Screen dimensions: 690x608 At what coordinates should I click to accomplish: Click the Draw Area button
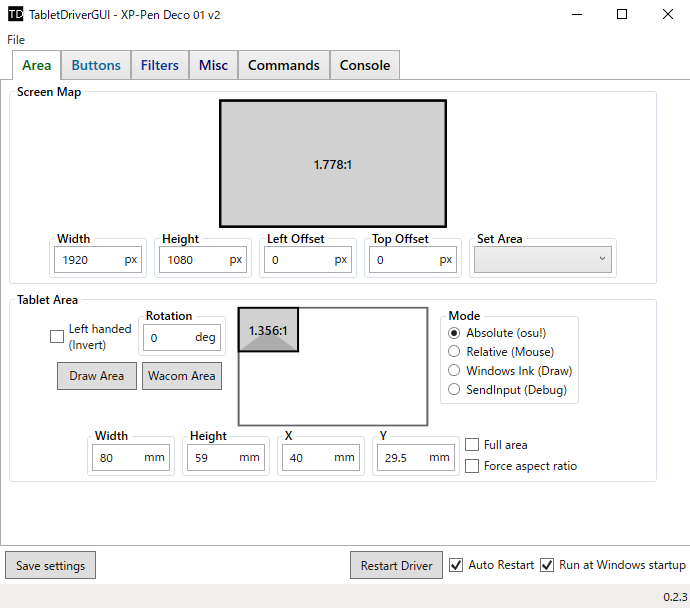pos(97,376)
